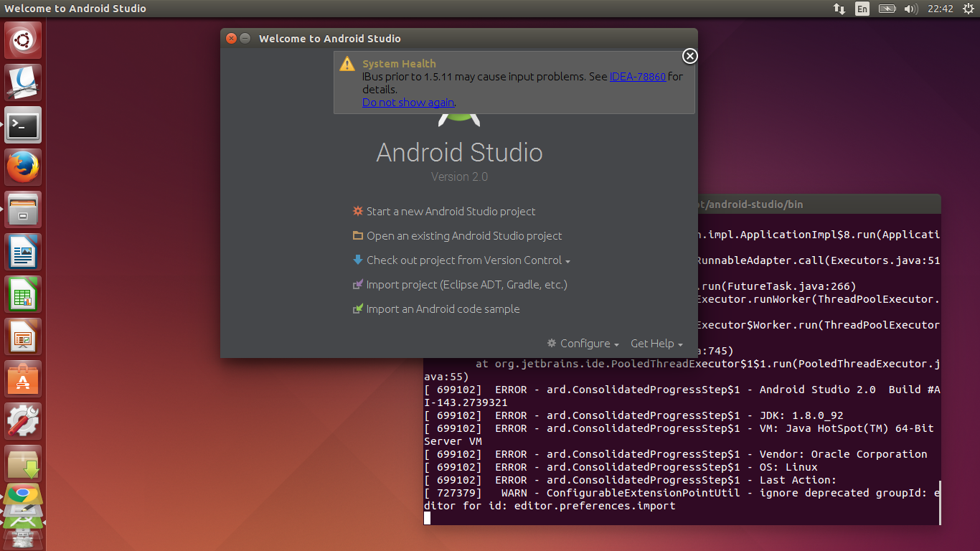
Task: Click the 'Version 2.0' label
Action: pyautogui.click(x=459, y=176)
